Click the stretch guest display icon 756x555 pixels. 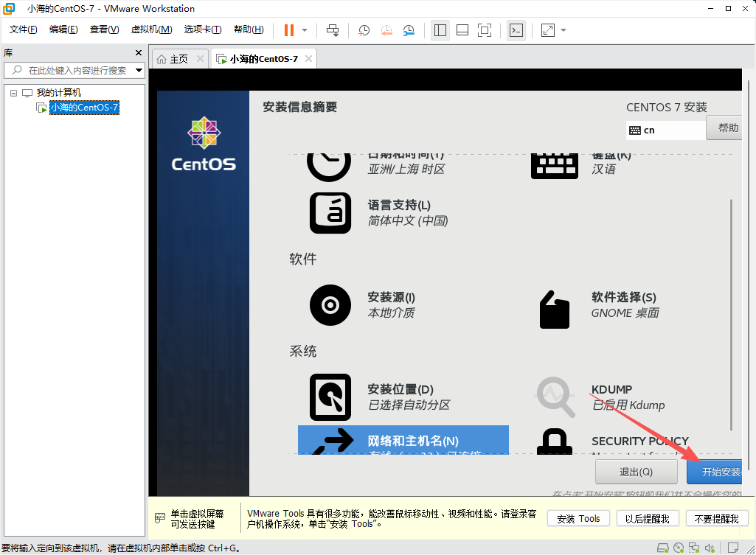(x=548, y=30)
